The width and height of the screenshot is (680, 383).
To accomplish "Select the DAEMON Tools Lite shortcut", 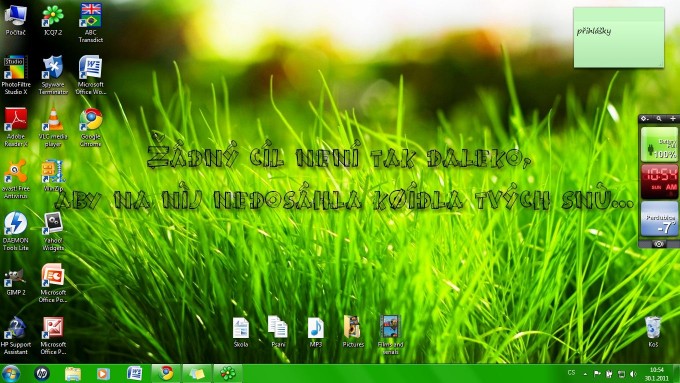I will [x=16, y=231].
